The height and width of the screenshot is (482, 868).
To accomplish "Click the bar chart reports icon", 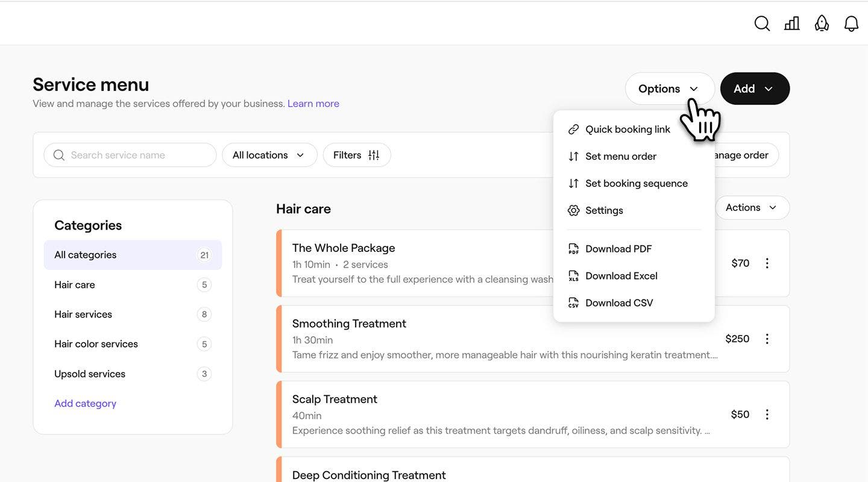I will point(791,22).
